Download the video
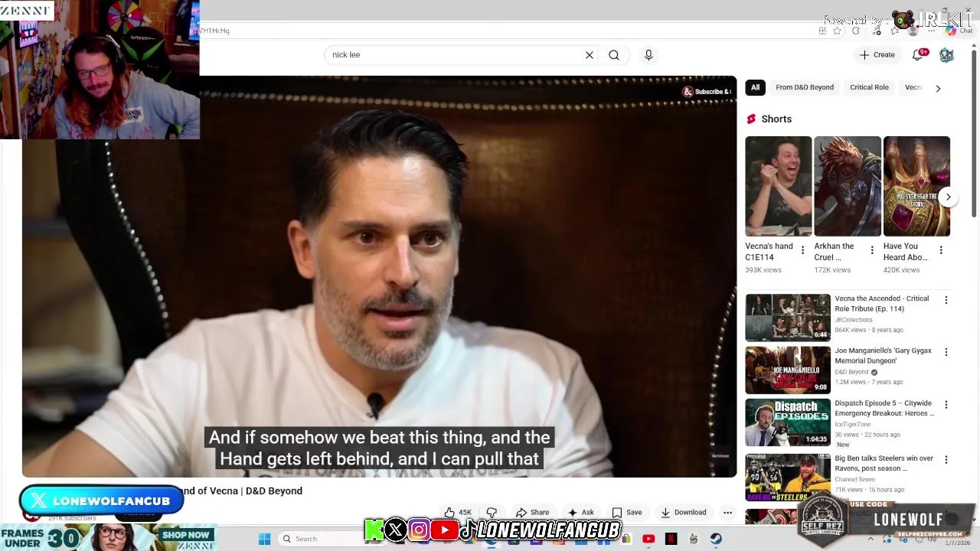The width and height of the screenshot is (980, 551). (683, 513)
